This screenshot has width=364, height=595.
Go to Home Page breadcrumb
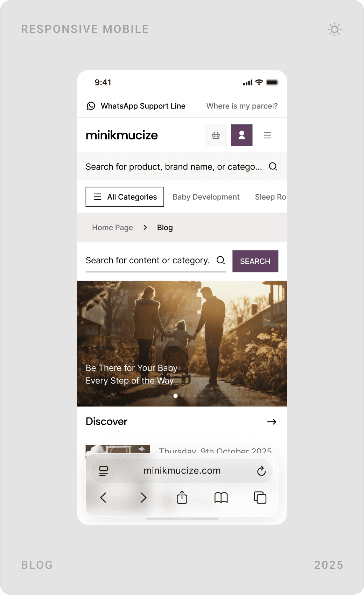(x=113, y=228)
